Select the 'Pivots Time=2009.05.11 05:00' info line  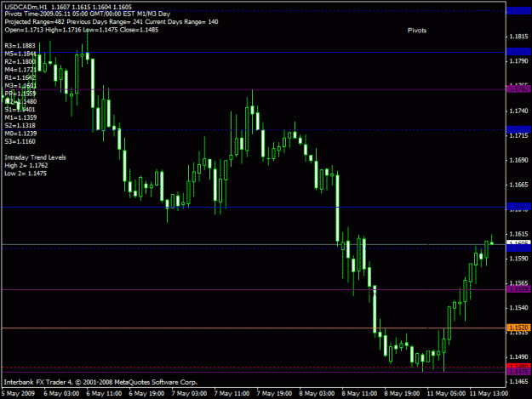[x=87, y=14]
